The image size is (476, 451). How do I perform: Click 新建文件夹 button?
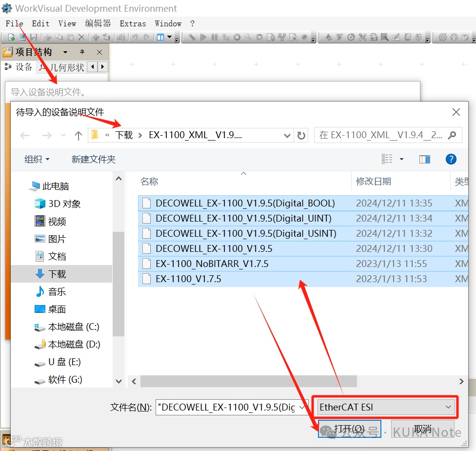click(x=94, y=159)
